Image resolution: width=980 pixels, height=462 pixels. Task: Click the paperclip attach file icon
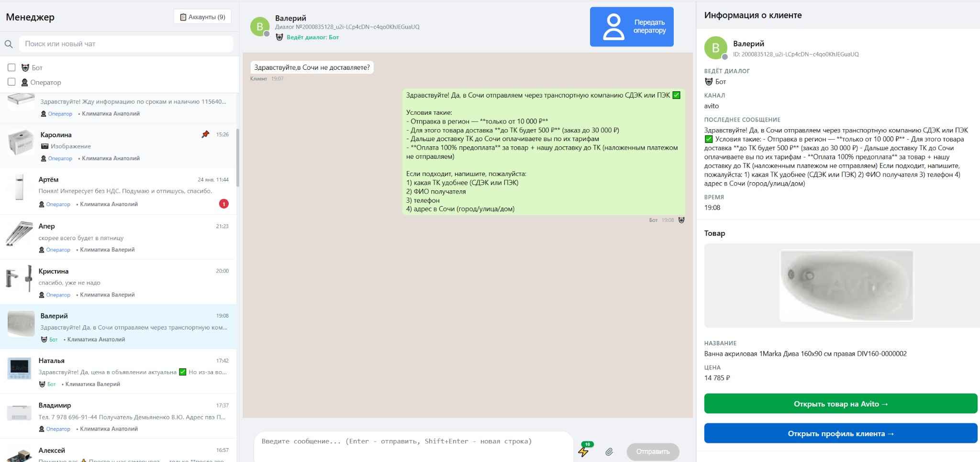609,451
